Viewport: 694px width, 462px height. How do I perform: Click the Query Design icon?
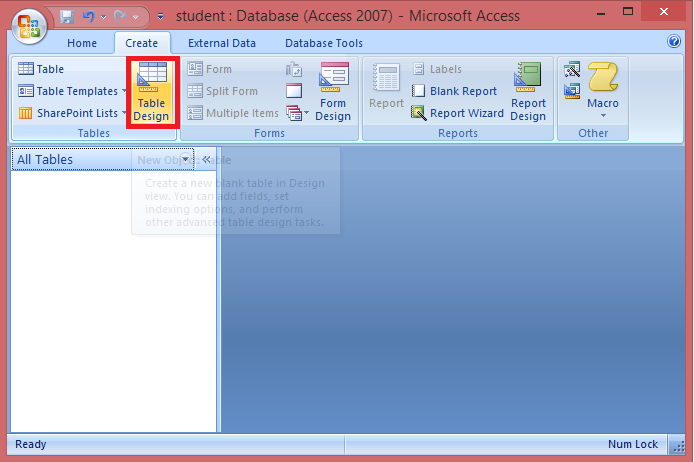(572, 91)
